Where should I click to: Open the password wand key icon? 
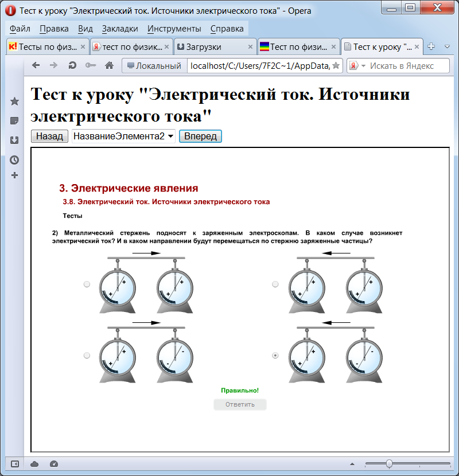click(91, 65)
